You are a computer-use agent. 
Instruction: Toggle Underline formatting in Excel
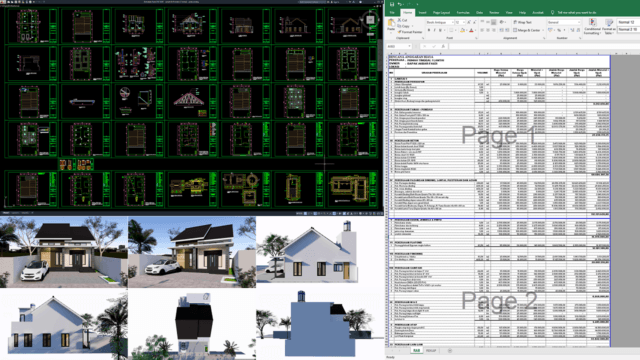[x=440, y=30]
